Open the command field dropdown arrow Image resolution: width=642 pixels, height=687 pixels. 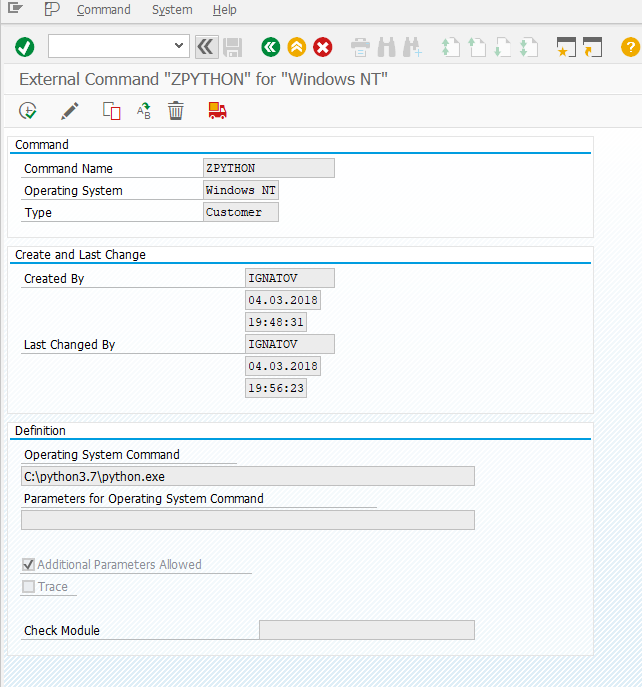(178, 46)
